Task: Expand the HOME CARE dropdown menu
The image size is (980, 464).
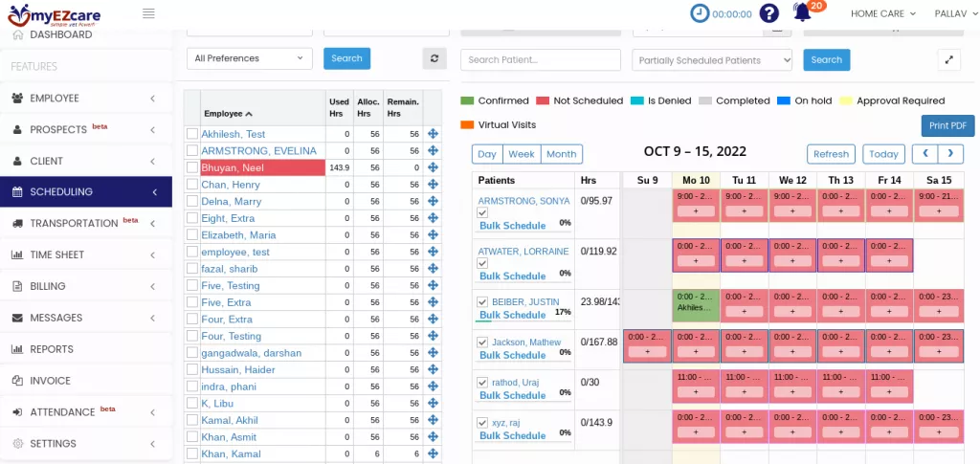Action: tap(882, 13)
